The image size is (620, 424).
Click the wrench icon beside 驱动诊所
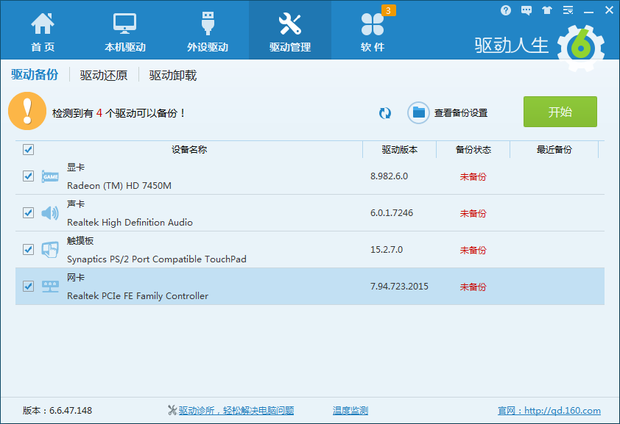172,410
